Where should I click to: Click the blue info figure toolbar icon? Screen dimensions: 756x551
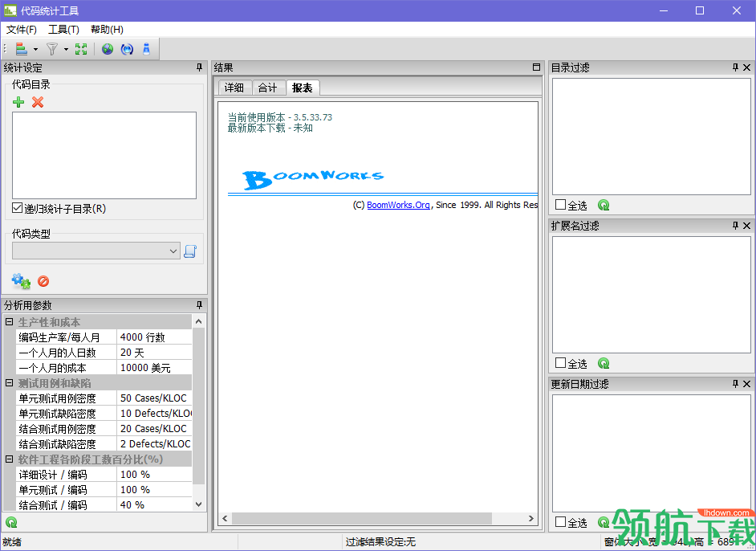(147, 49)
